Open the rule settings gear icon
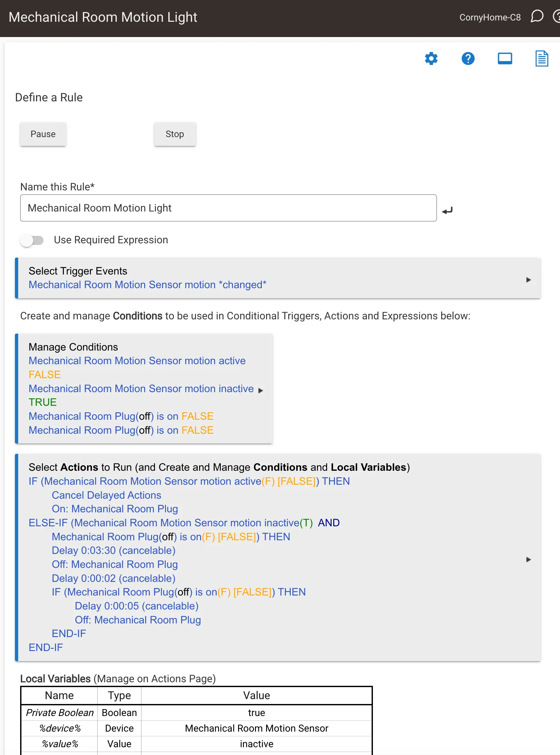Image resolution: width=560 pixels, height=755 pixels. pyautogui.click(x=431, y=59)
